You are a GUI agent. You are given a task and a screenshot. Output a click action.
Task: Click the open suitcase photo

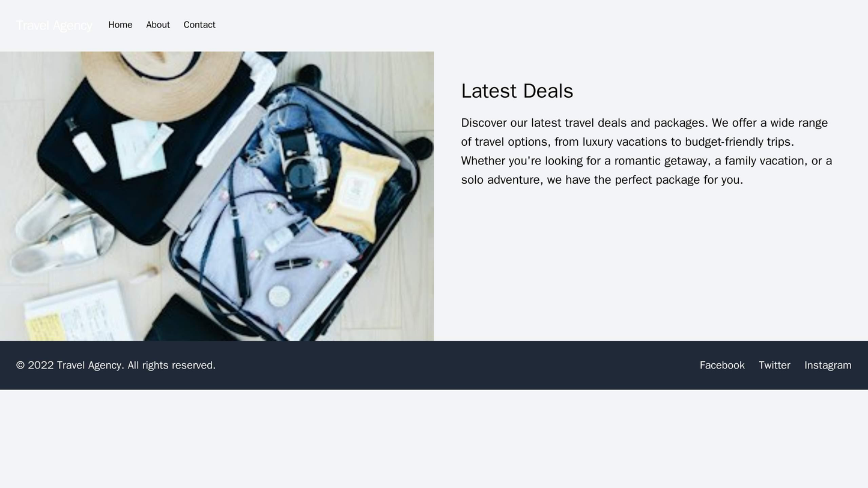[217, 196]
